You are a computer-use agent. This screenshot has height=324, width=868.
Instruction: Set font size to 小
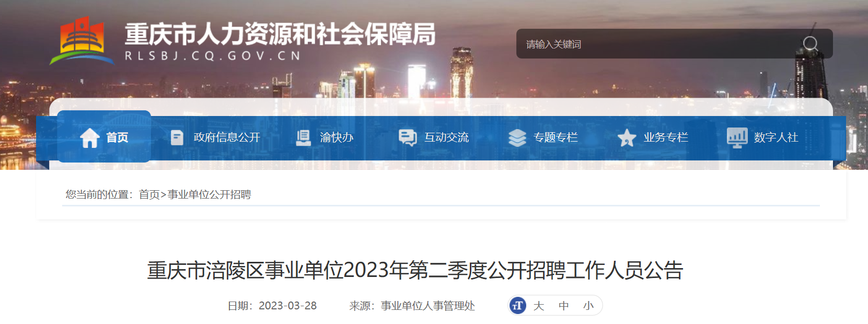pos(588,306)
